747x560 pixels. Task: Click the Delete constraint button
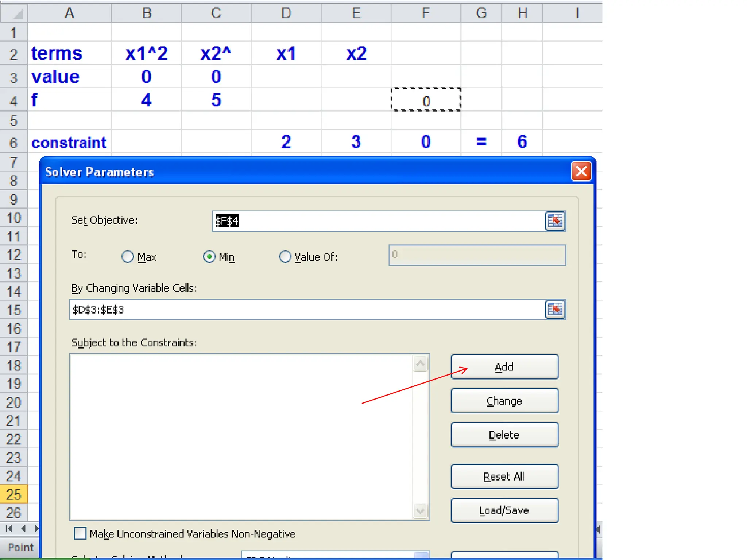[x=504, y=435]
